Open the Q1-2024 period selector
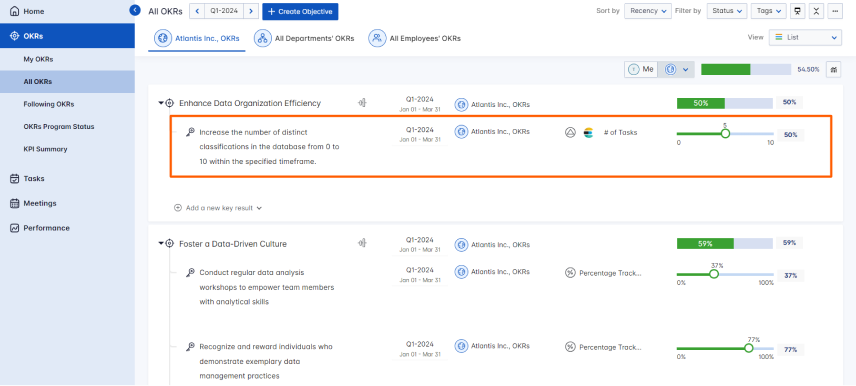This screenshot has height=386, width=856. tap(224, 11)
